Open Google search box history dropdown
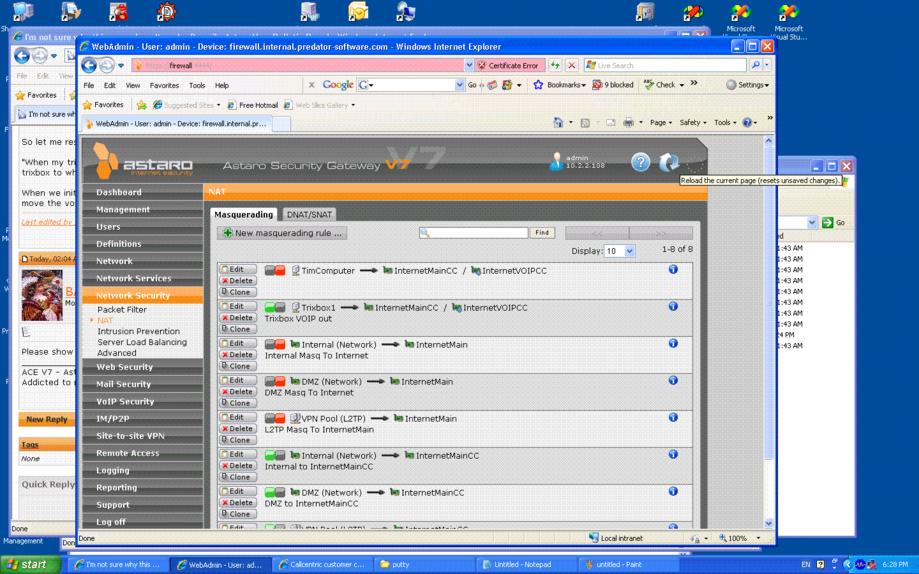Screen dimensions: 919x574 point(460,85)
